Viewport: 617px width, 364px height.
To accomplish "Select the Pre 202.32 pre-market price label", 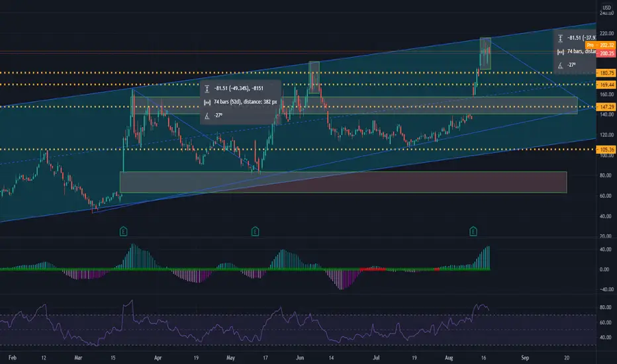I will (x=600, y=45).
